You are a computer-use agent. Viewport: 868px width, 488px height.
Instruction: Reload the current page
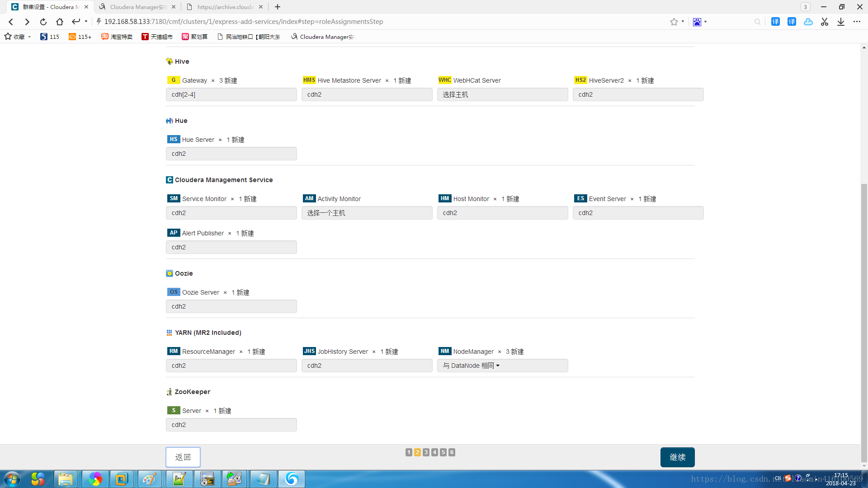tap(43, 22)
